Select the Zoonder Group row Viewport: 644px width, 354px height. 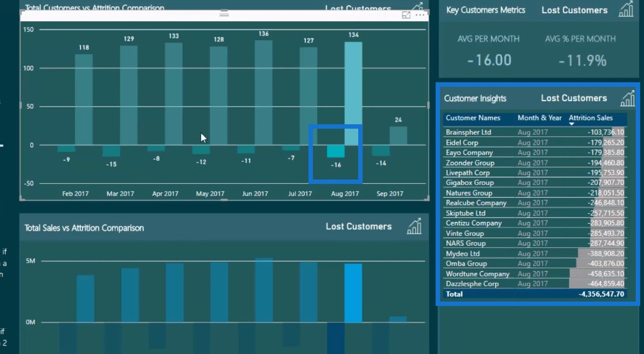535,162
